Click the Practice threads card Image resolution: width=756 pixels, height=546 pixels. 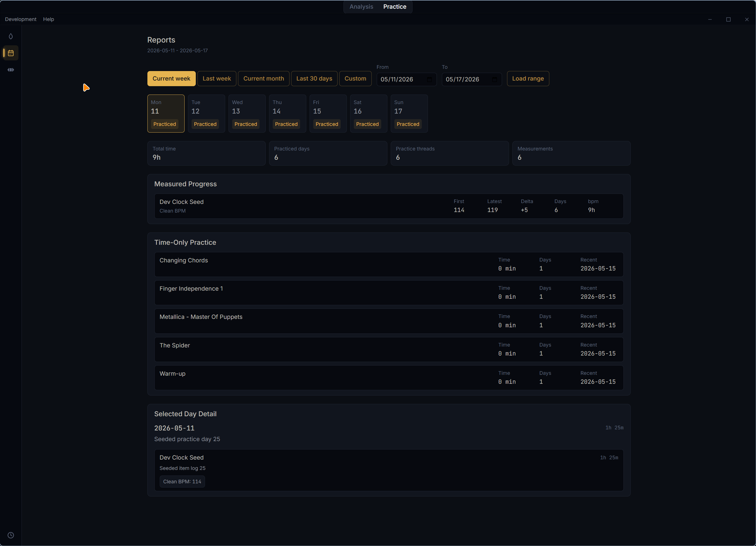point(450,153)
